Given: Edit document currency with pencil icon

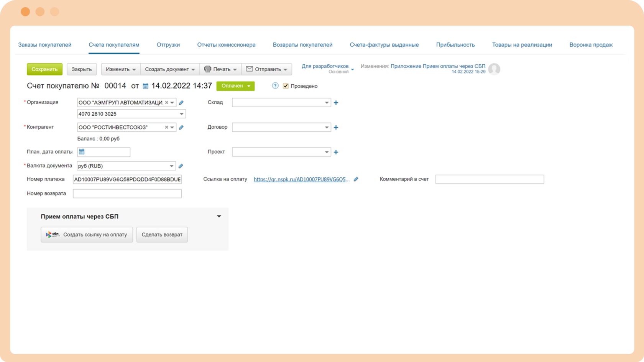Looking at the screenshot, I should click(x=181, y=166).
